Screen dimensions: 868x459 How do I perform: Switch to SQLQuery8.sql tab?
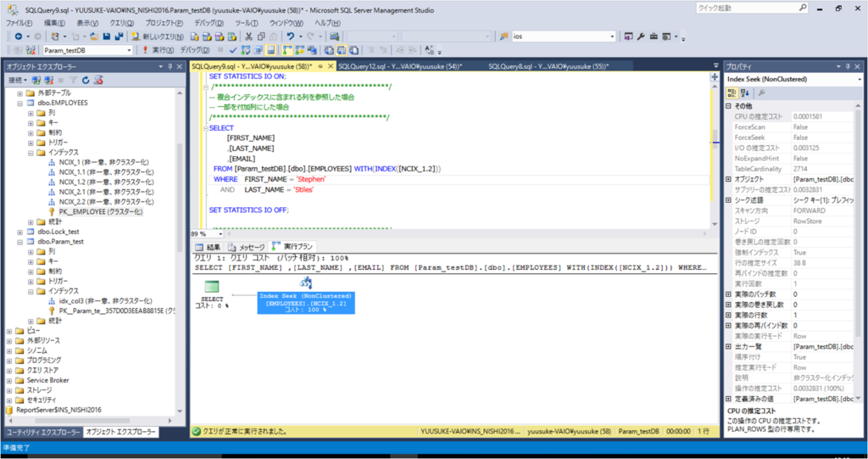tap(548, 66)
